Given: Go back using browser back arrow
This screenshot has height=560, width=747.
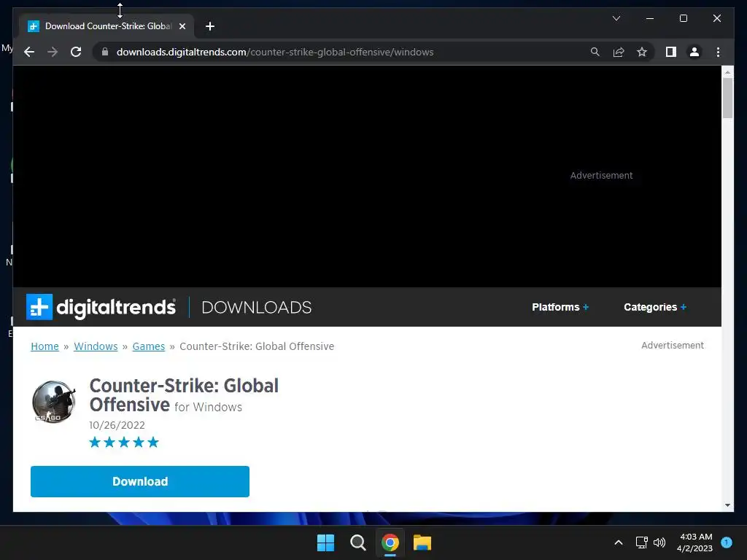Looking at the screenshot, I should (x=29, y=52).
